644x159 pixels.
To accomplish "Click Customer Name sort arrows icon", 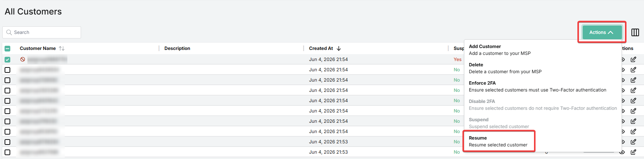I will [x=62, y=48].
